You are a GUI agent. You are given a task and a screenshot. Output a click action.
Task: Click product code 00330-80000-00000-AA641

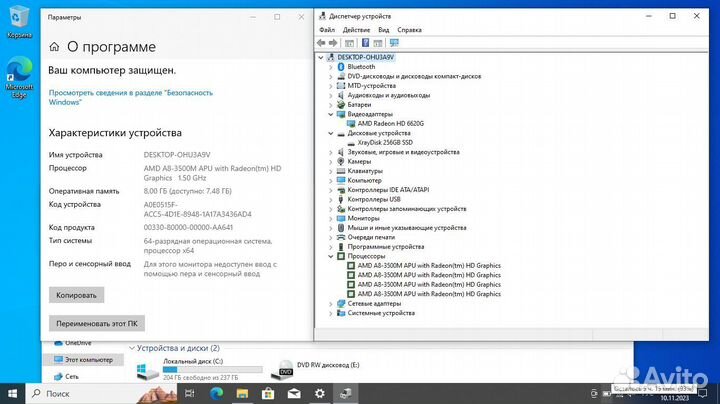188,228
